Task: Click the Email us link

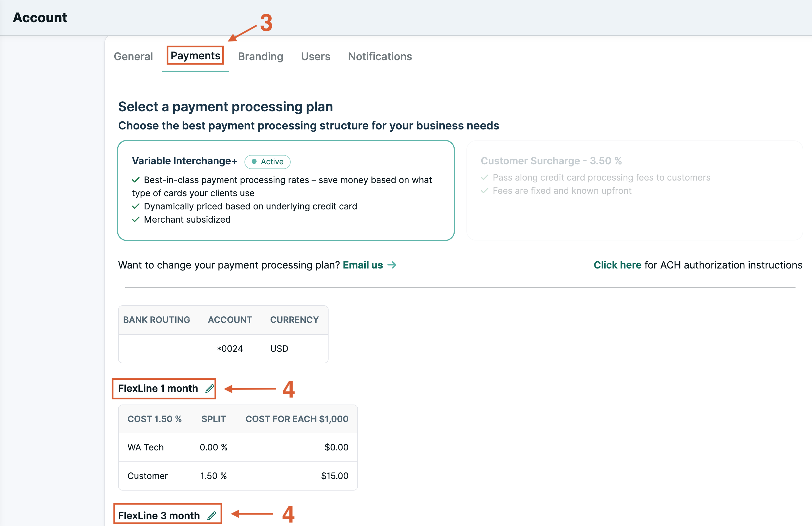Action: [x=363, y=265]
